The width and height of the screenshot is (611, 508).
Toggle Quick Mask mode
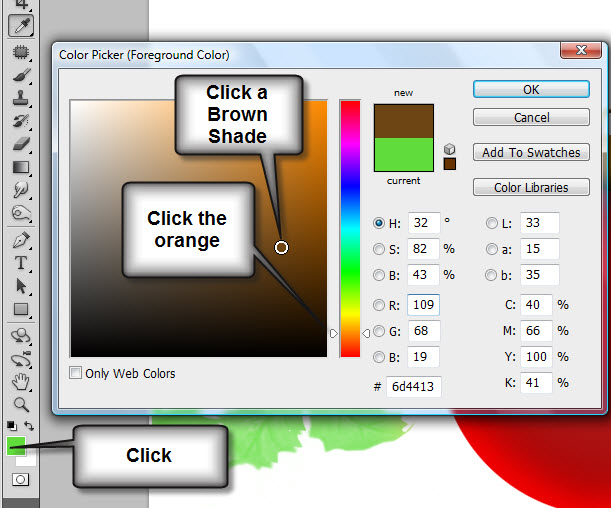(21, 479)
